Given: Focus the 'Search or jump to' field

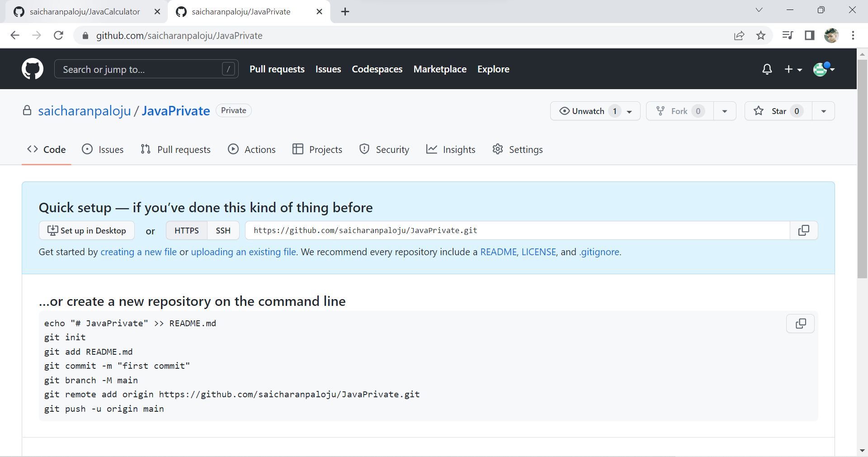Looking at the screenshot, I should tap(141, 69).
